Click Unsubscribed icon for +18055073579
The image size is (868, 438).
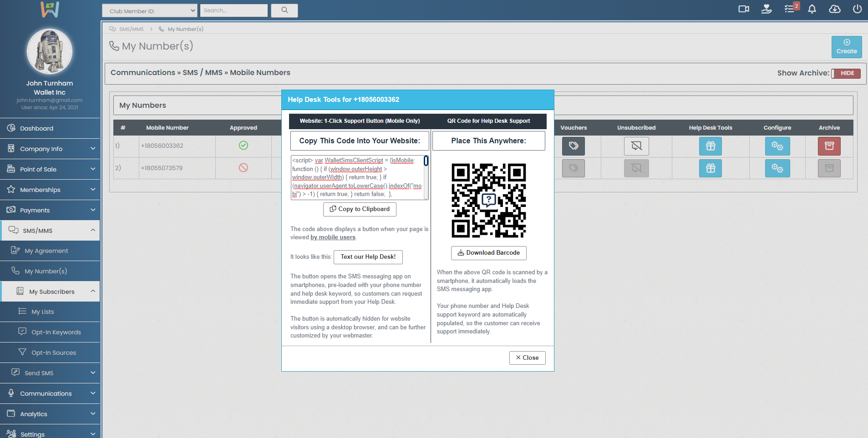coord(636,168)
